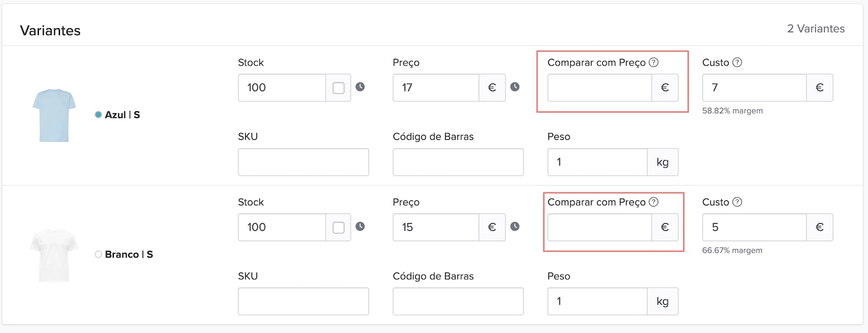Click the clock icon beside Branco price
Image resolution: width=868 pixels, height=333 pixels.
click(515, 226)
